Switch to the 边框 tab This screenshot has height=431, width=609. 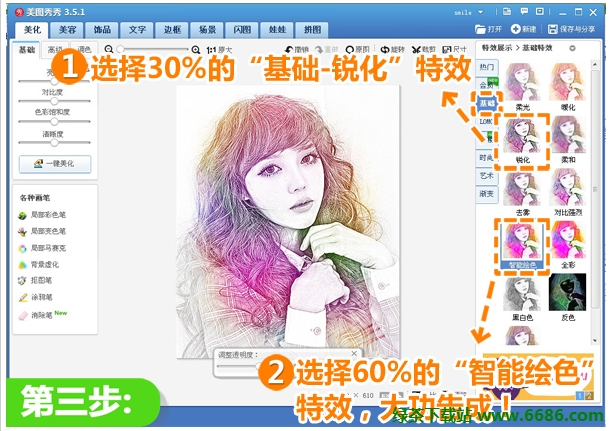click(x=172, y=30)
